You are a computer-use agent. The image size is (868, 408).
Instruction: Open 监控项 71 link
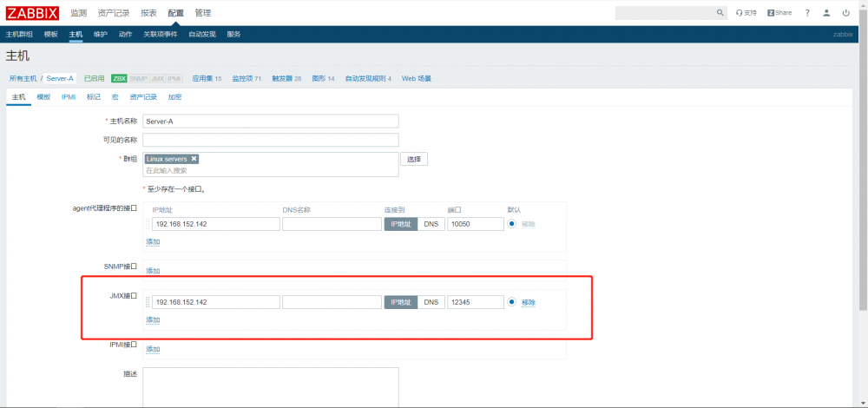point(247,79)
